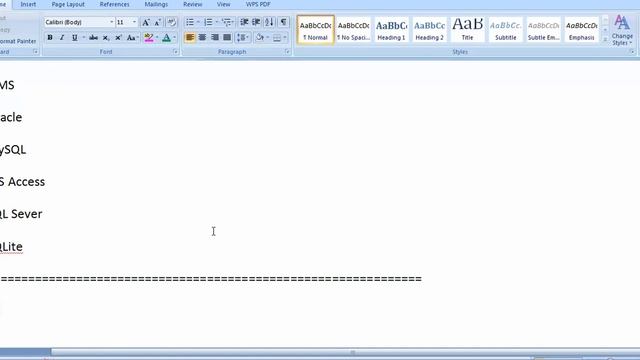Apply the Emphasis style
Viewport: 640px width, 360px height.
pos(581,29)
